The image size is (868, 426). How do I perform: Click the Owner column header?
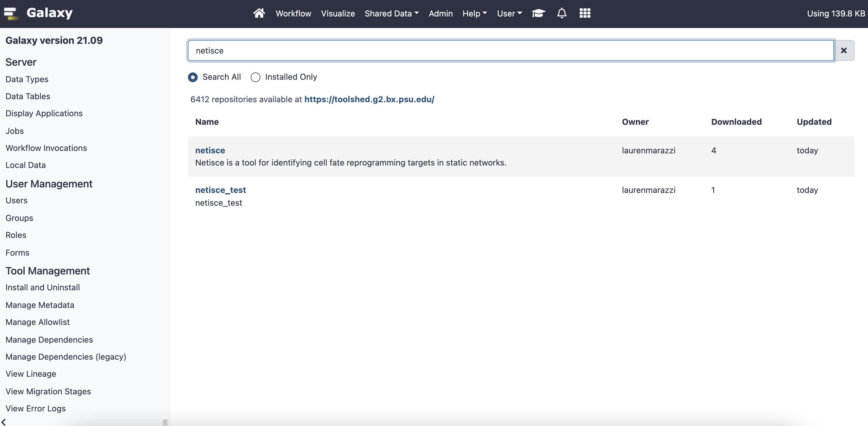click(x=635, y=122)
